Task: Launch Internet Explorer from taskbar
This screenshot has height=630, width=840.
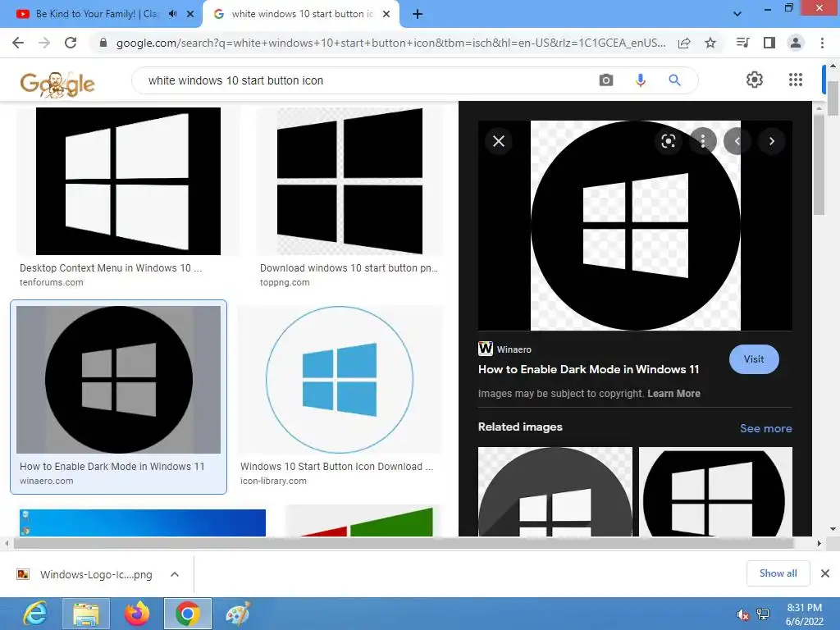Action: pyautogui.click(x=36, y=614)
